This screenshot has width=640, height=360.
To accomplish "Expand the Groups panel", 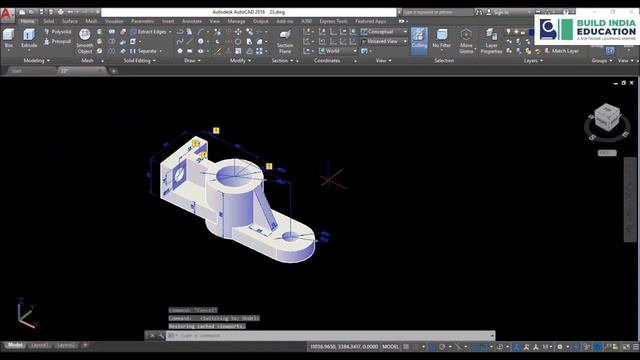I will [602, 60].
